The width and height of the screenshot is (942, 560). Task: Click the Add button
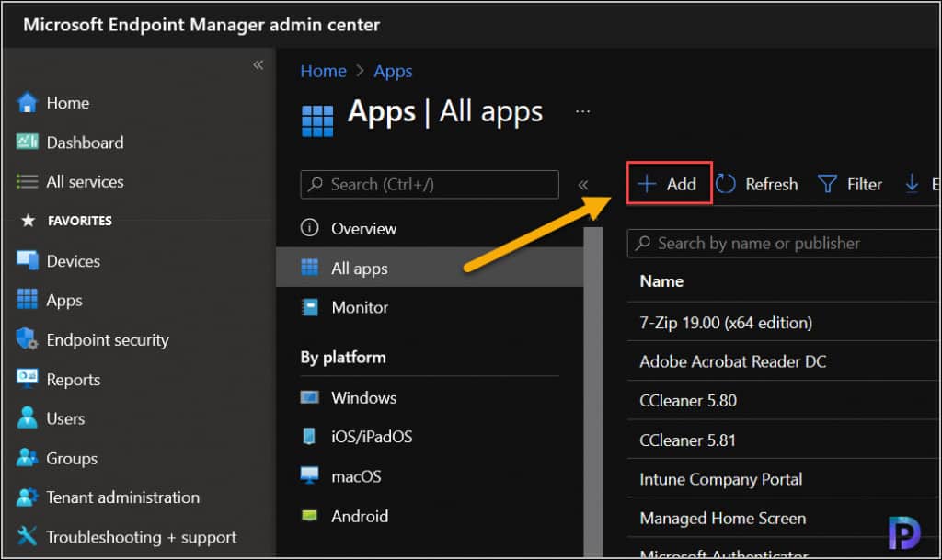click(669, 183)
